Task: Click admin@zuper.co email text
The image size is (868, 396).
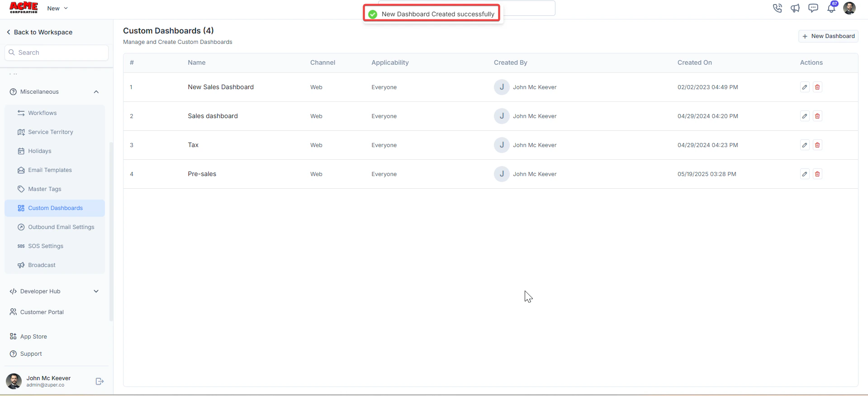Action: coord(45,385)
